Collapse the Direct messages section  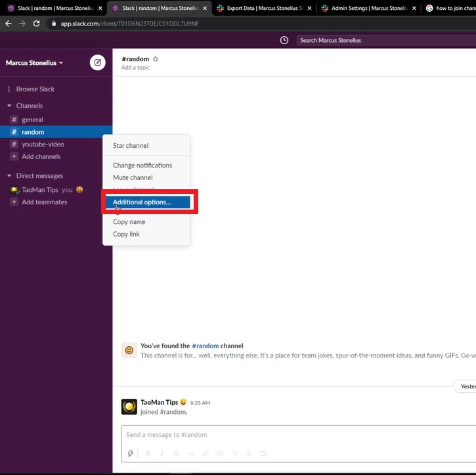point(9,175)
